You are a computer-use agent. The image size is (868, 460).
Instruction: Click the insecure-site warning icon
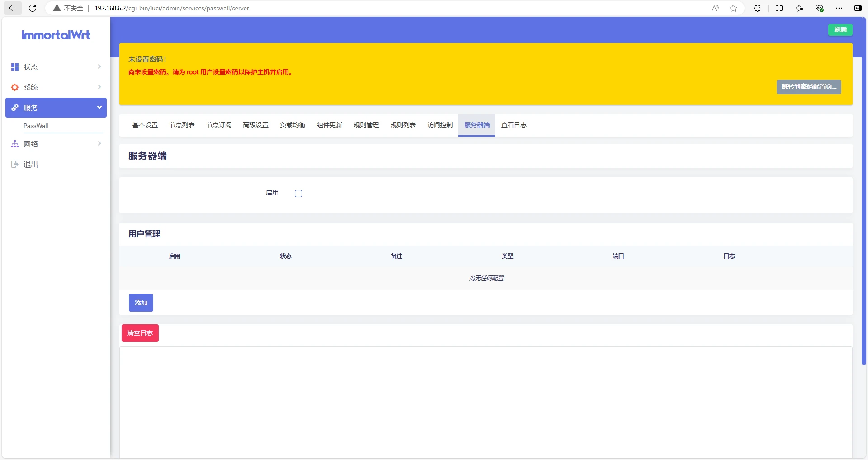click(57, 8)
